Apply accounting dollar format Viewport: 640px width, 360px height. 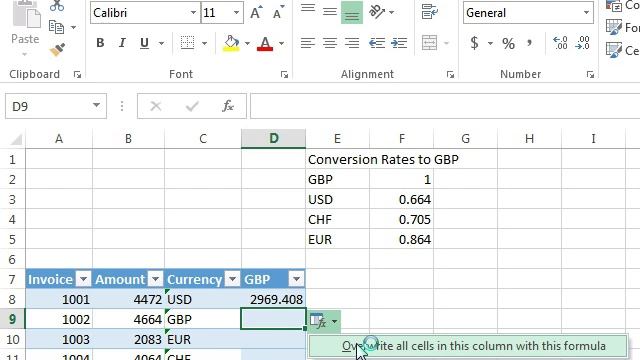(474, 43)
